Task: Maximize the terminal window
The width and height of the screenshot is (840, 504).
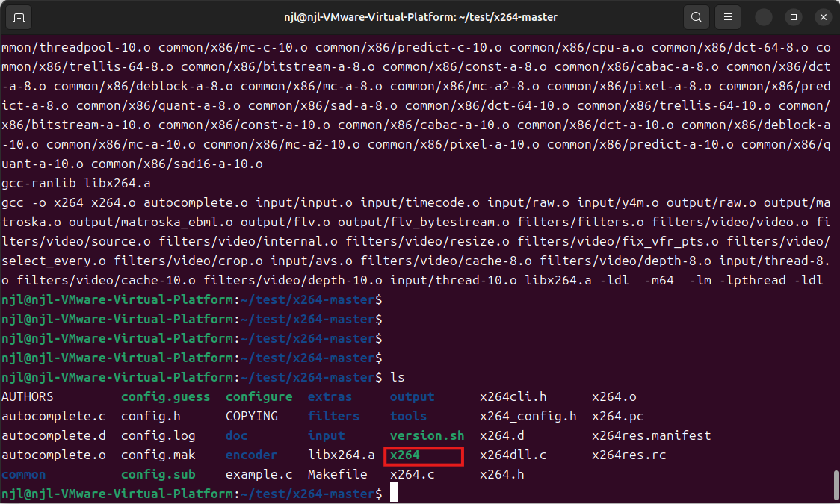Action: [794, 18]
